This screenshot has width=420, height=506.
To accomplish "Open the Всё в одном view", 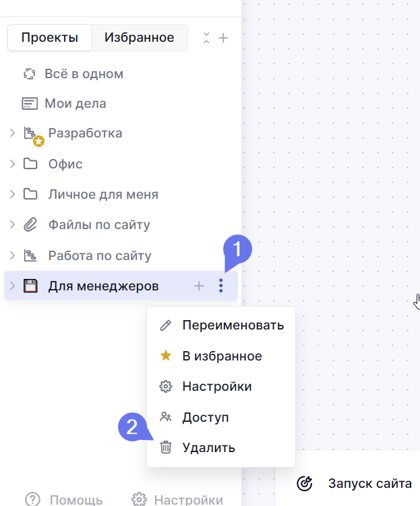I will (x=83, y=74).
